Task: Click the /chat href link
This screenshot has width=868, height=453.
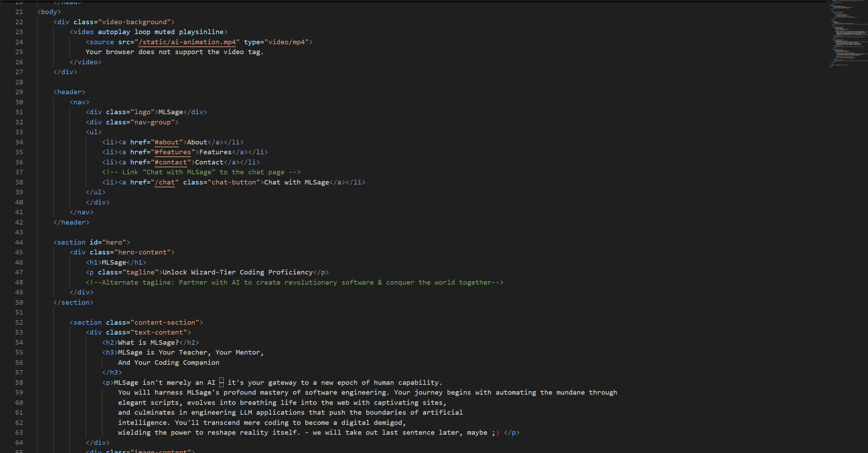Action: (x=165, y=182)
